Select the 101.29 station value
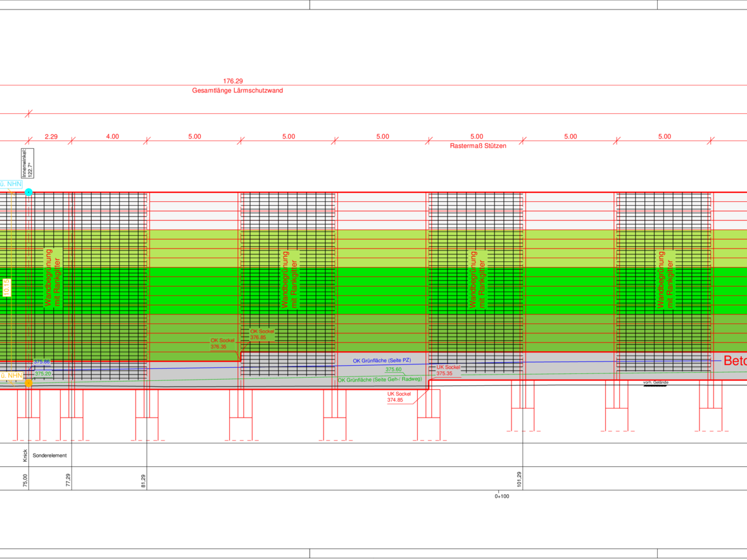747x560 pixels. (x=520, y=480)
